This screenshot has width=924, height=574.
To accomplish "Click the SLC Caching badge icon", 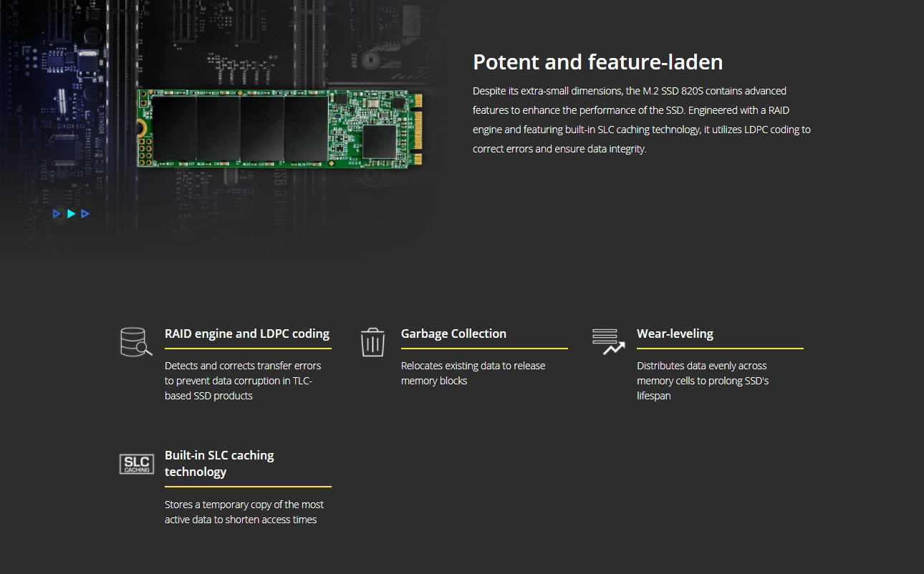I will 136,464.
